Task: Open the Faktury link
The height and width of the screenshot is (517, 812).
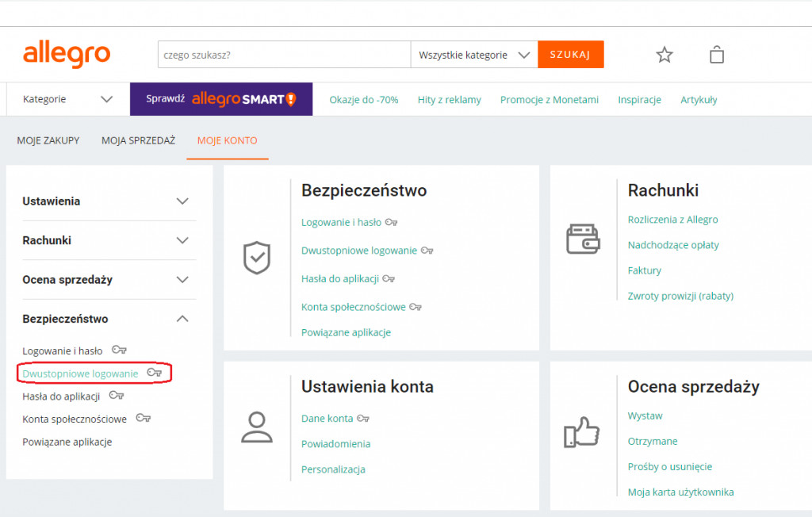Action: pyautogui.click(x=644, y=270)
